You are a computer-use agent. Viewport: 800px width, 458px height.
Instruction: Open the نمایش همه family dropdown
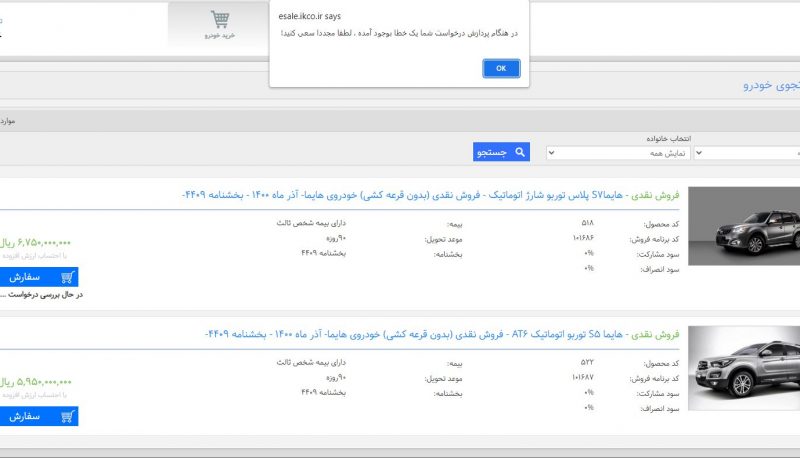(x=618, y=153)
